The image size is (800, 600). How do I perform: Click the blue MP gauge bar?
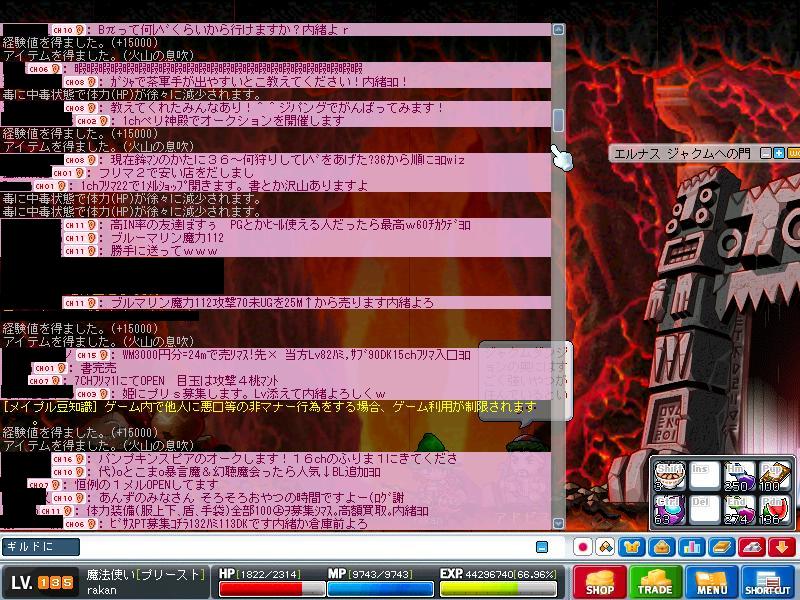tap(380, 589)
